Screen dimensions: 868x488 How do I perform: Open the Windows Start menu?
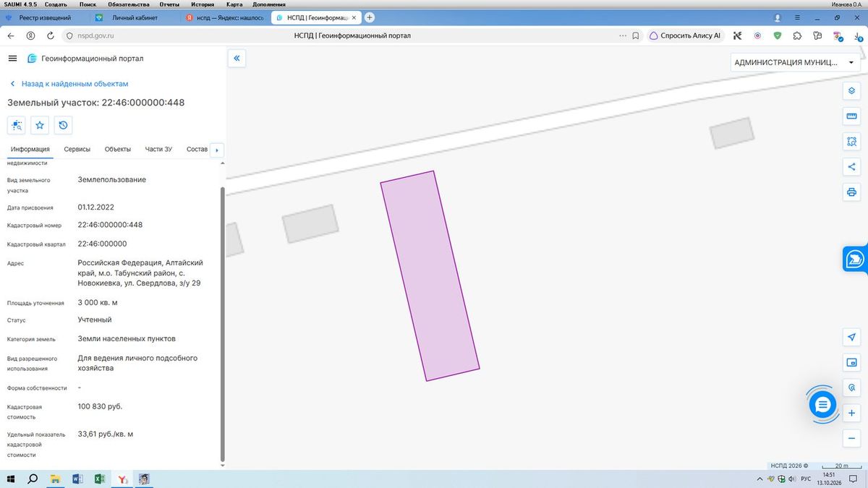click(11, 479)
